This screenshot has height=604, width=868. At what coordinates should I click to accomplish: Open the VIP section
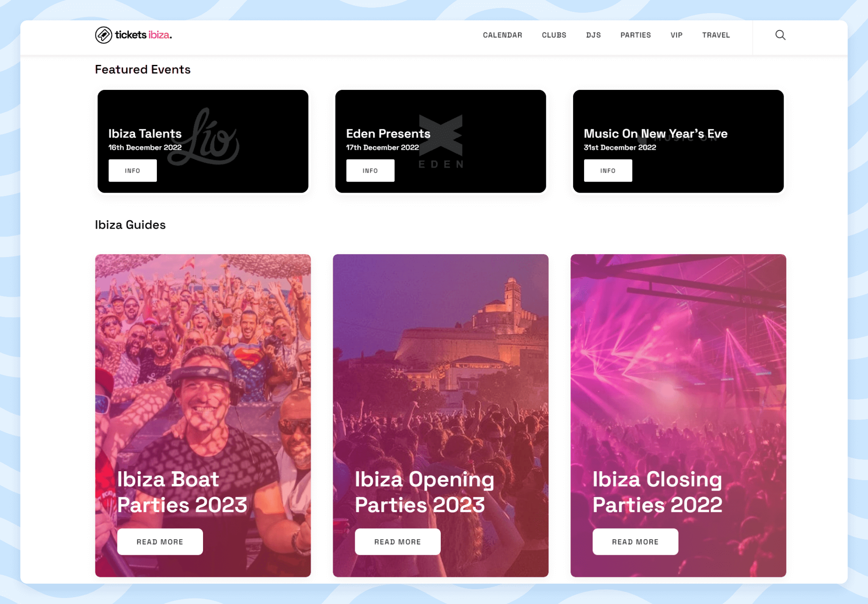676,35
